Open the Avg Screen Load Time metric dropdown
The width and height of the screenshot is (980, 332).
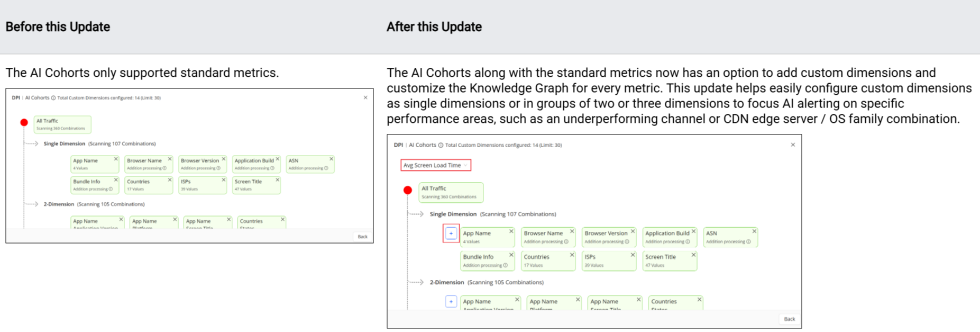(x=435, y=165)
